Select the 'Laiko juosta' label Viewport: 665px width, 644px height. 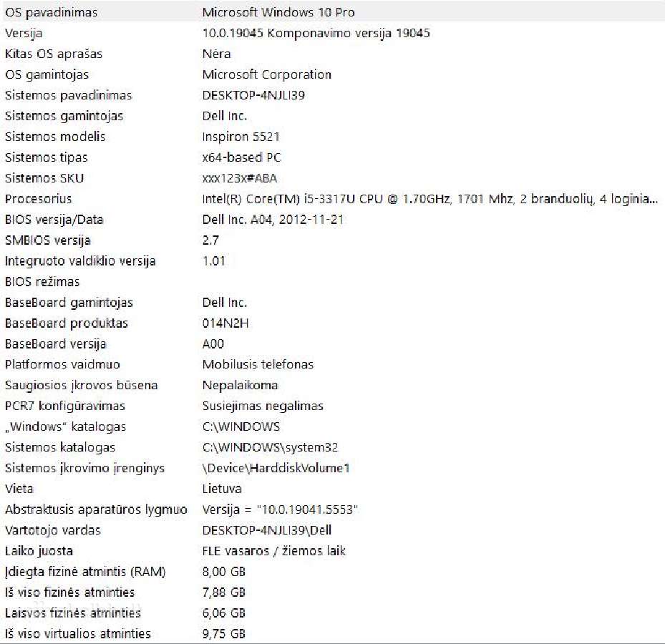39,551
